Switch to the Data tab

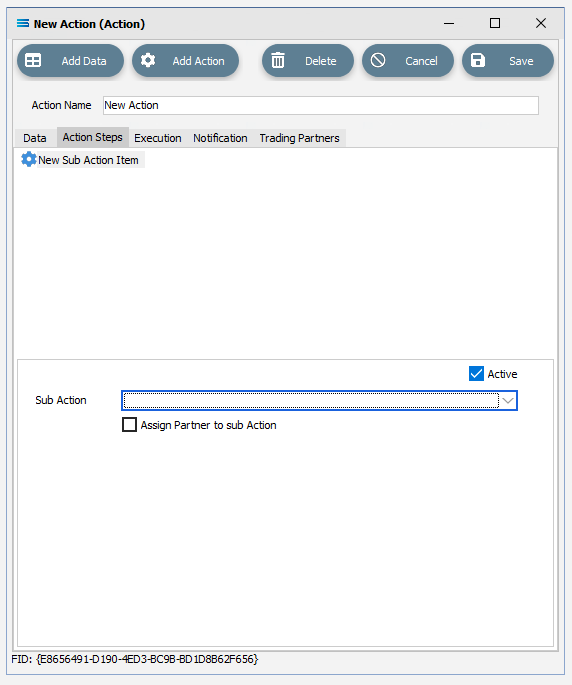coord(35,138)
